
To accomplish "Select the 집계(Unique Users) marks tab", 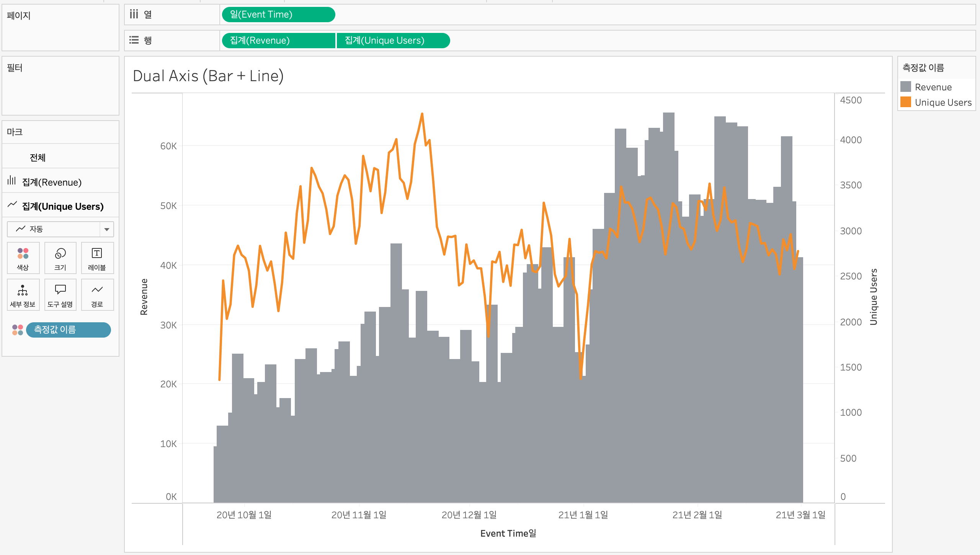I will tap(60, 206).
